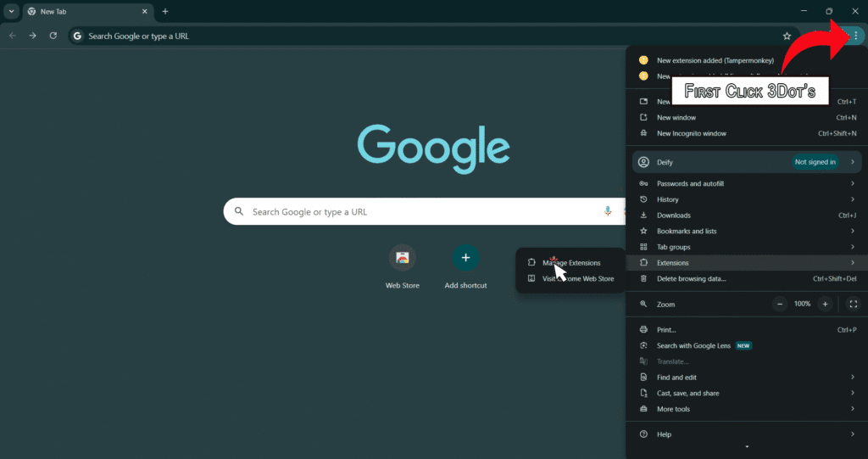868x459 pixels.
Task: Click the Cast, save, and share icon
Action: [643, 394]
